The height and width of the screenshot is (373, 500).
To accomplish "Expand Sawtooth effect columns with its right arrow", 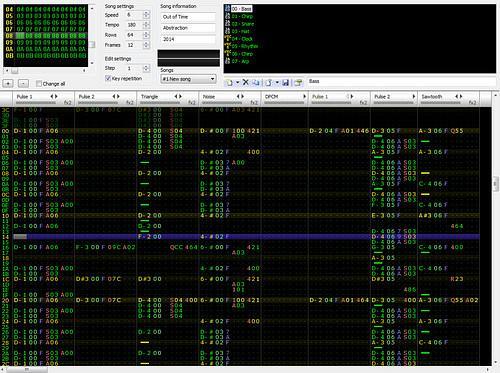I will [x=461, y=96].
